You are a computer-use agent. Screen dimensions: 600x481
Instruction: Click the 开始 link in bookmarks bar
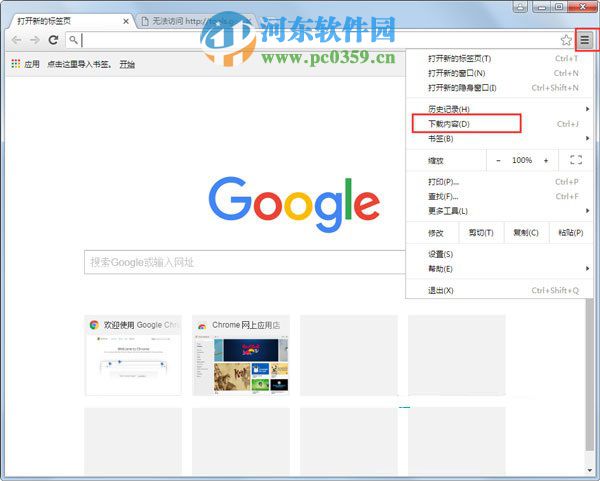coord(127,64)
